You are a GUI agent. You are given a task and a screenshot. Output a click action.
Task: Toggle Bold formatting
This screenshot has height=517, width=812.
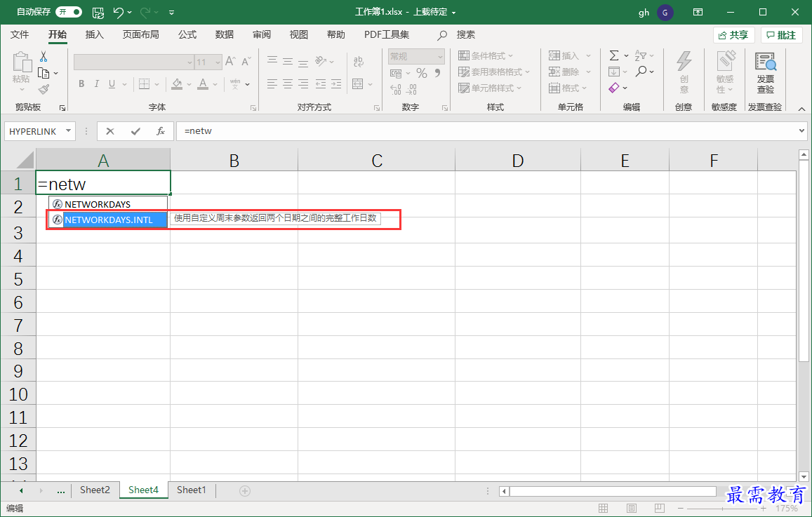coord(81,84)
